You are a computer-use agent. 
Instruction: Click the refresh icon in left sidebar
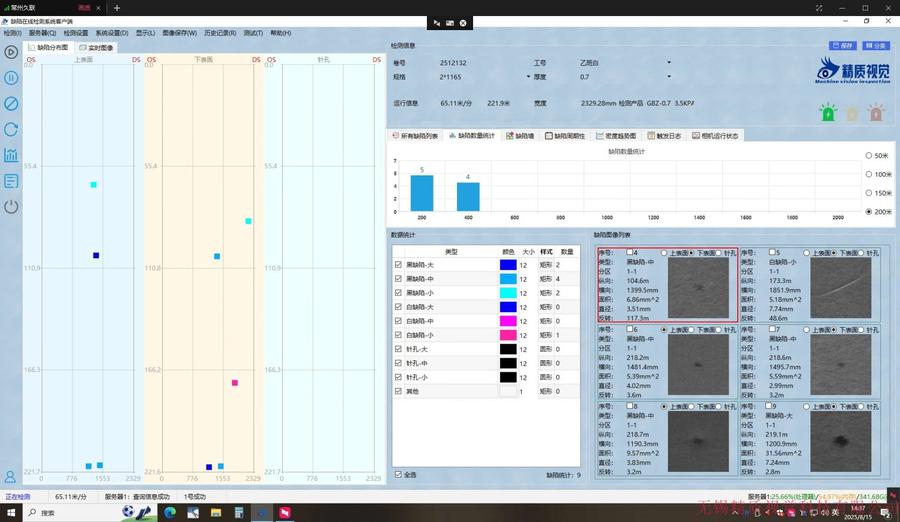coord(11,129)
